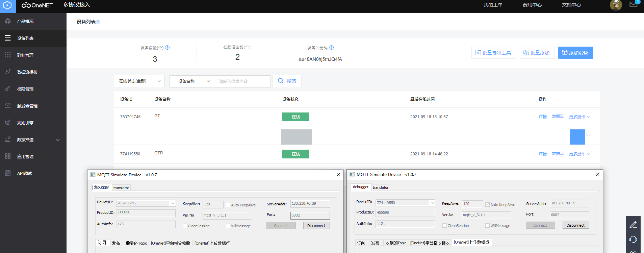
Task: Open DeviceID dropdown showing 774119550
Action: coord(432,203)
